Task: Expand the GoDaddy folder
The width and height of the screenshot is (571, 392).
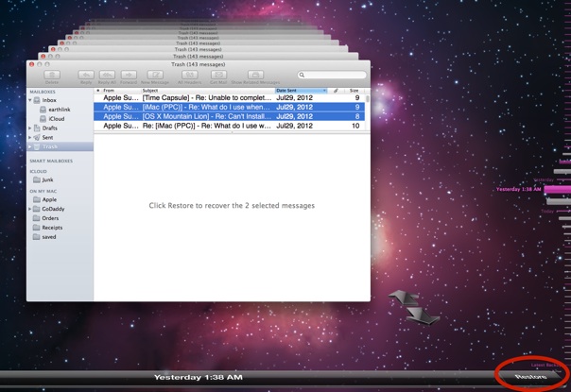Action: [31, 209]
